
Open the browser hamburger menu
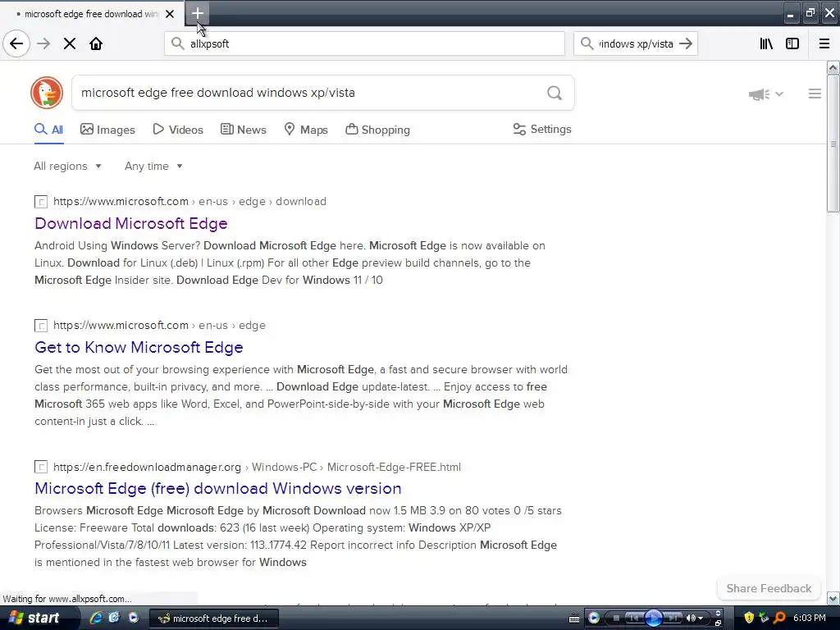coord(824,43)
